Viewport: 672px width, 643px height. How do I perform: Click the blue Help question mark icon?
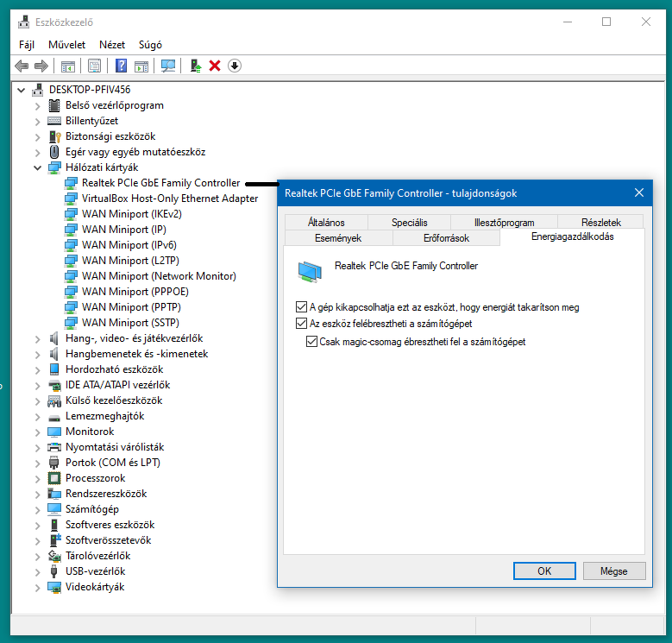coord(122,66)
